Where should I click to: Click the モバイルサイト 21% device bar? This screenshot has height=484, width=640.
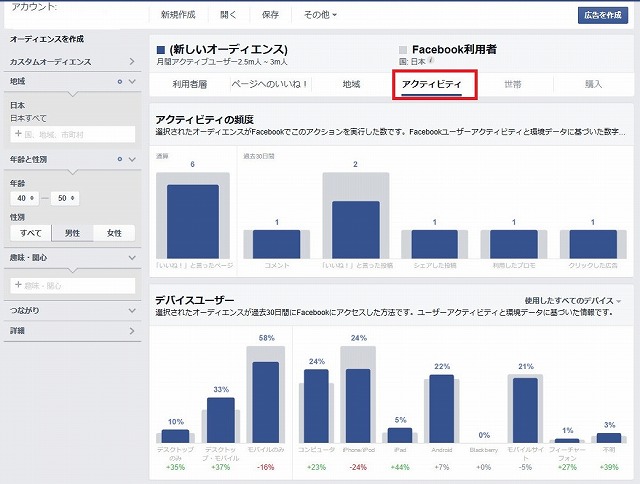tap(525, 411)
